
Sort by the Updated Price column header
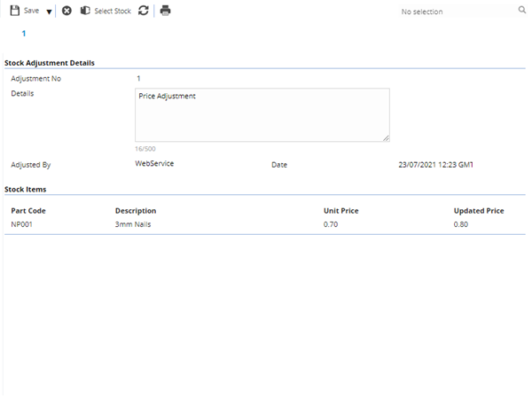pyautogui.click(x=478, y=211)
